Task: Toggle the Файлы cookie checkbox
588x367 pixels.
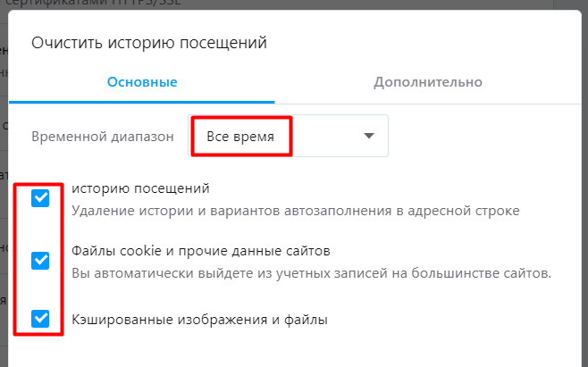Action: [x=40, y=260]
